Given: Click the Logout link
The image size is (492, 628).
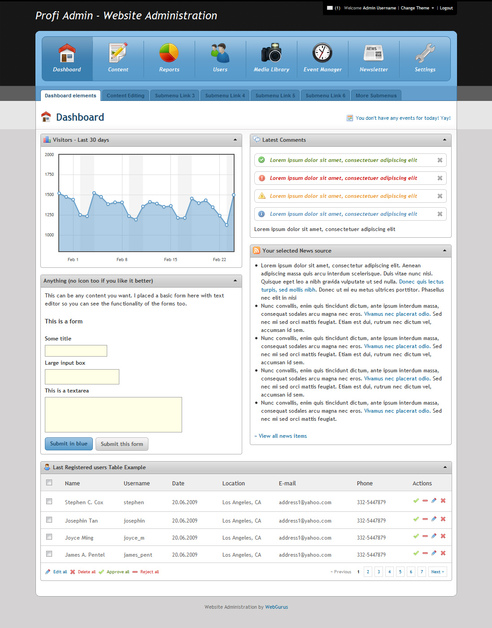Looking at the screenshot, I should (446, 8).
